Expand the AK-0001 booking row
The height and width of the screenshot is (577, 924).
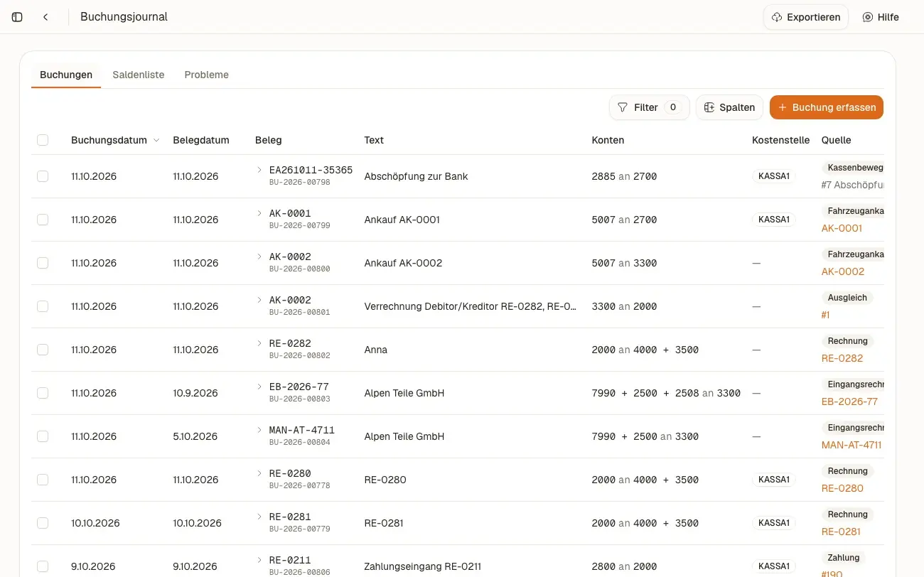259,213
